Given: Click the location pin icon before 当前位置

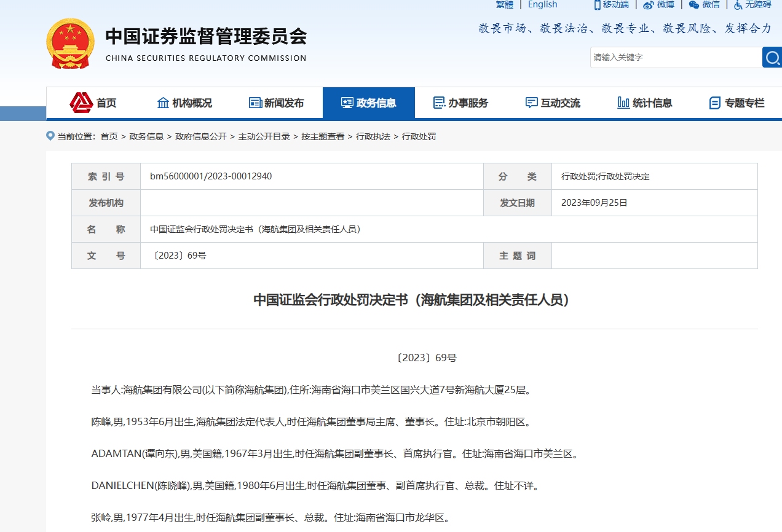Looking at the screenshot, I should pyautogui.click(x=50, y=136).
